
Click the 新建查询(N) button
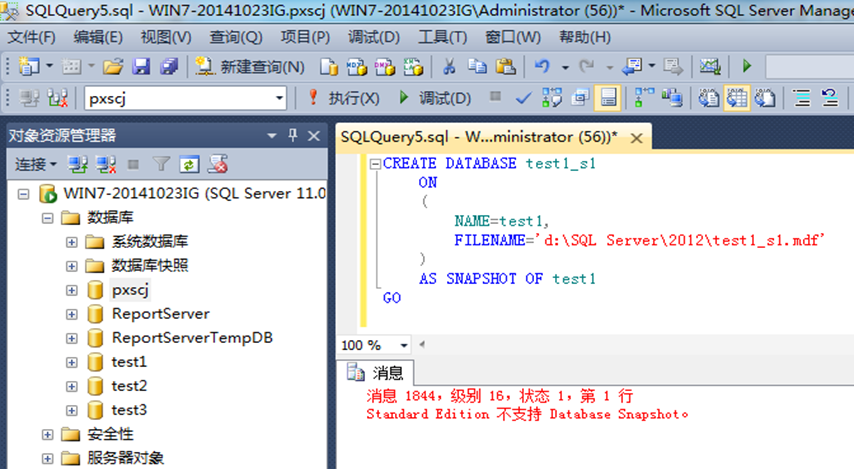(x=249, y=66)
